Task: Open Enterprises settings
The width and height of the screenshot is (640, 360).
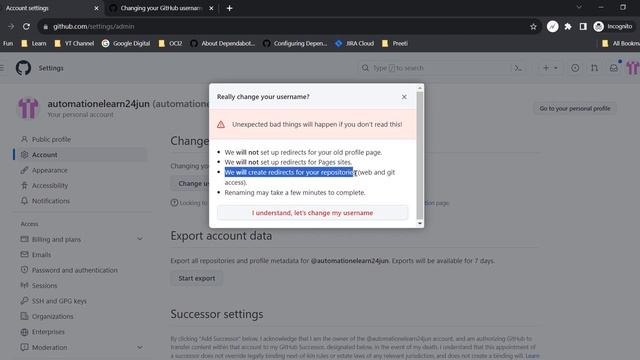Action: coord(42,332)
